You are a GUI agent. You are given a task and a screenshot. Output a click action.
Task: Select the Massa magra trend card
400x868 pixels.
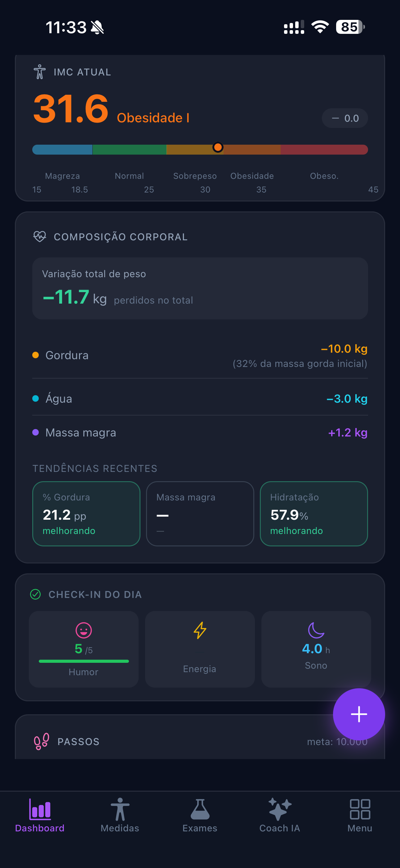click(x=200, y=513)
